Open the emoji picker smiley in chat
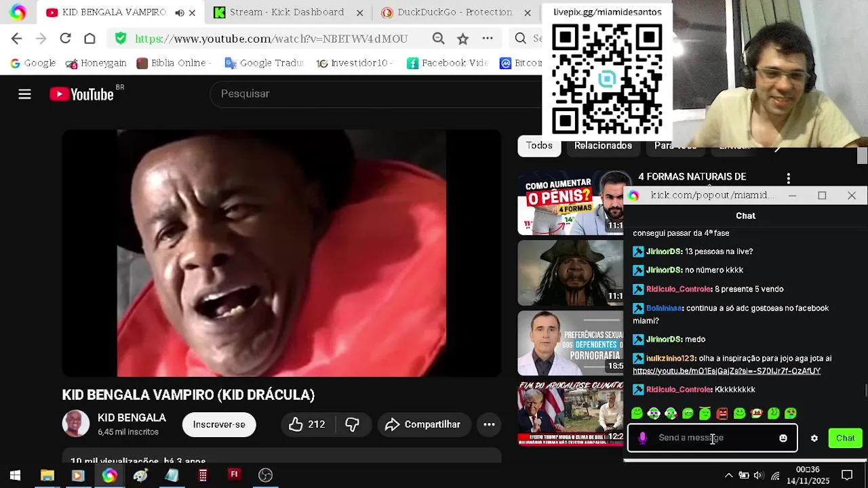868x488 pixels. pyautogui.click(x=783, y=438)
